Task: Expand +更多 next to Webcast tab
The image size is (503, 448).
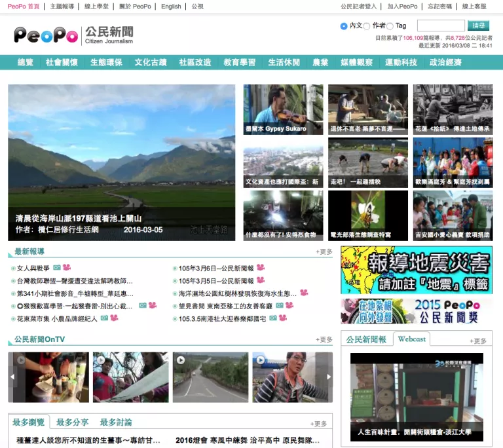Action: (x=478, y=341)
